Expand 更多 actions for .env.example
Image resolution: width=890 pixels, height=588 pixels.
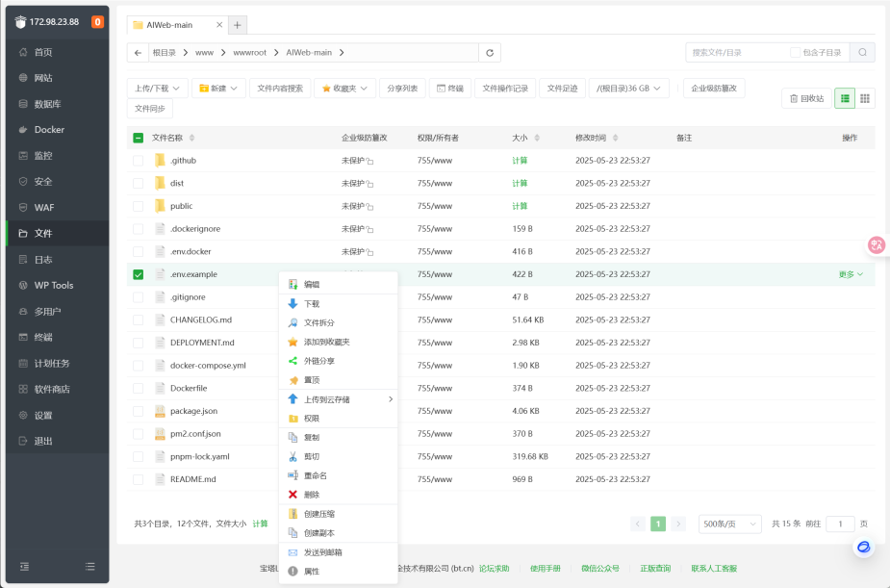click(851, 274)
